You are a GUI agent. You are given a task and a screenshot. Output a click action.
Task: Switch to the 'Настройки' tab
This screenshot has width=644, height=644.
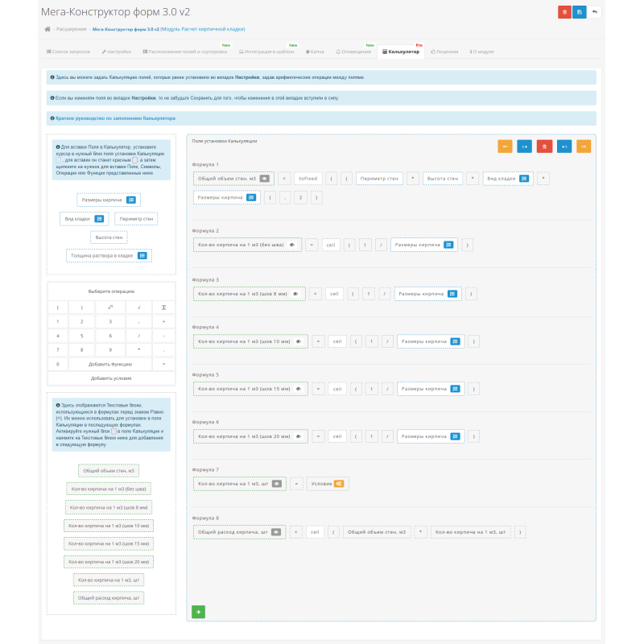116,52
